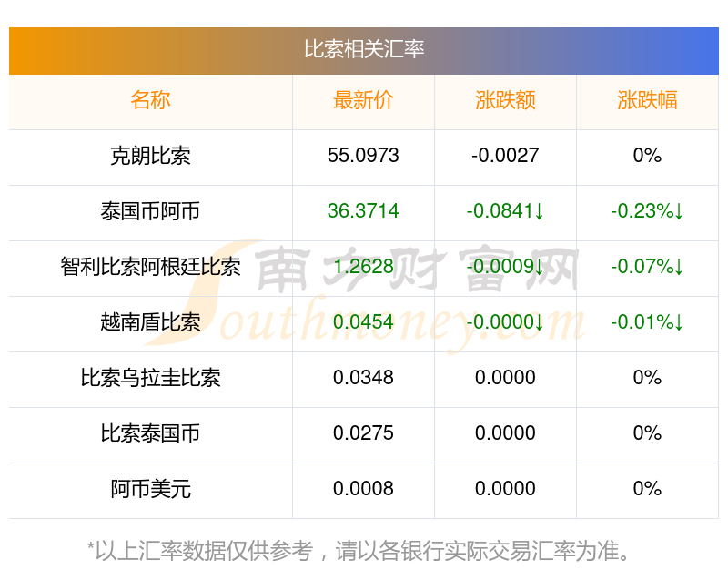Viewport: 728px width, 580px height.
Task: Click the change value -0.0841↓
Action: tap(505, 211)
